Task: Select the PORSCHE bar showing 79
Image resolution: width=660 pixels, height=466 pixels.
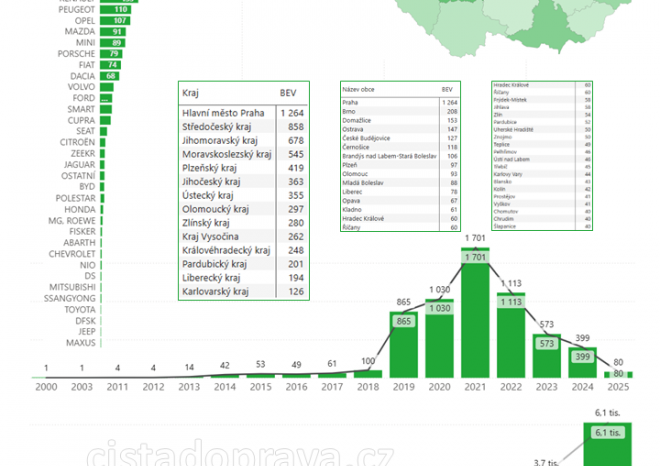Action: [x=111, y=54]
